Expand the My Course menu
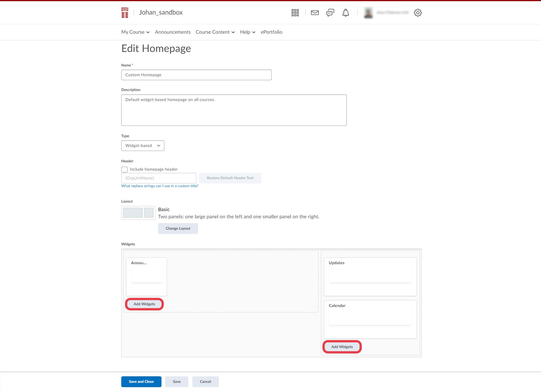541x392 pixels. (x=135, y=32)
